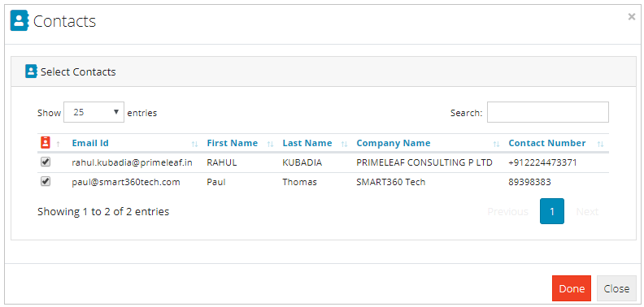
Task: Click the SMART360 Tech company cell
Action: 390,182
